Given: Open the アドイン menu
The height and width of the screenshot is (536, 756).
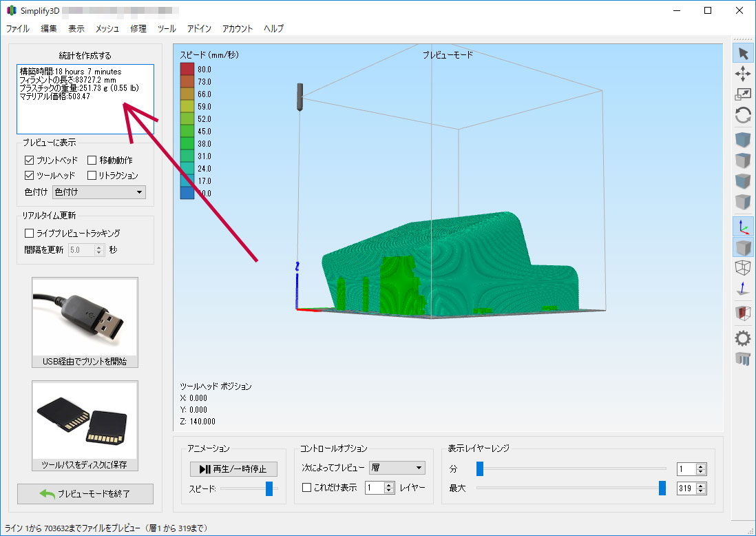Looking at the screenshot, I should [x=199, y=29].
